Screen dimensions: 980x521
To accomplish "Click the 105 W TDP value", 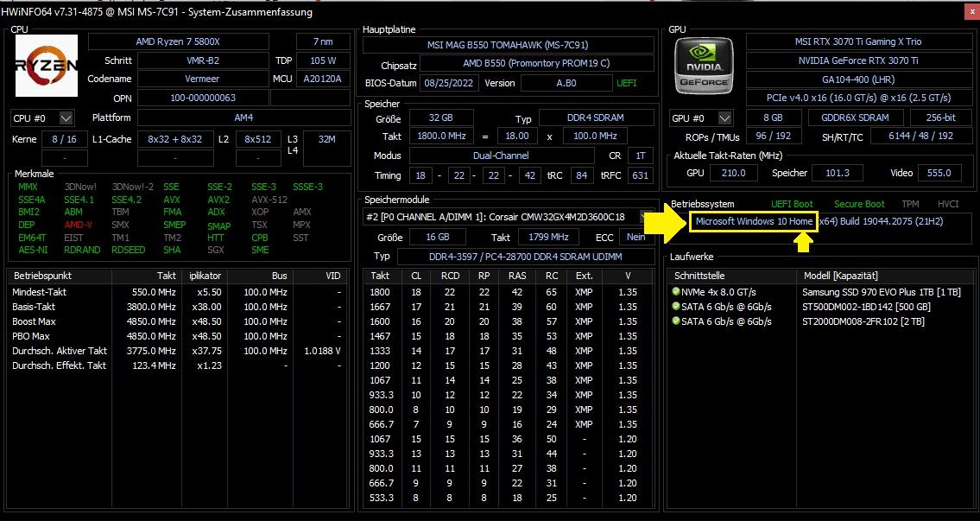I will pyautogui.click(x=323, y=60).
